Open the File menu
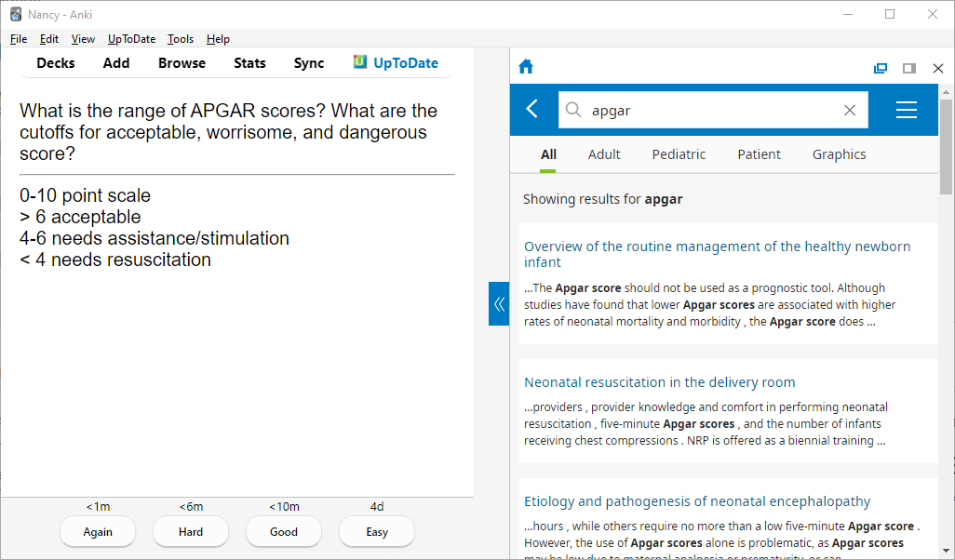Image resolution: width=955 pixels, height=560 pixels. [x=19, y=39]
